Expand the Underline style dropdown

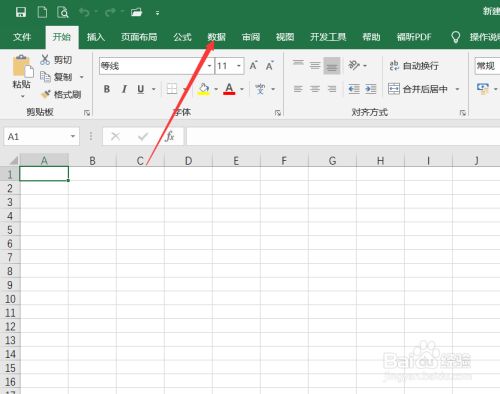154,89
